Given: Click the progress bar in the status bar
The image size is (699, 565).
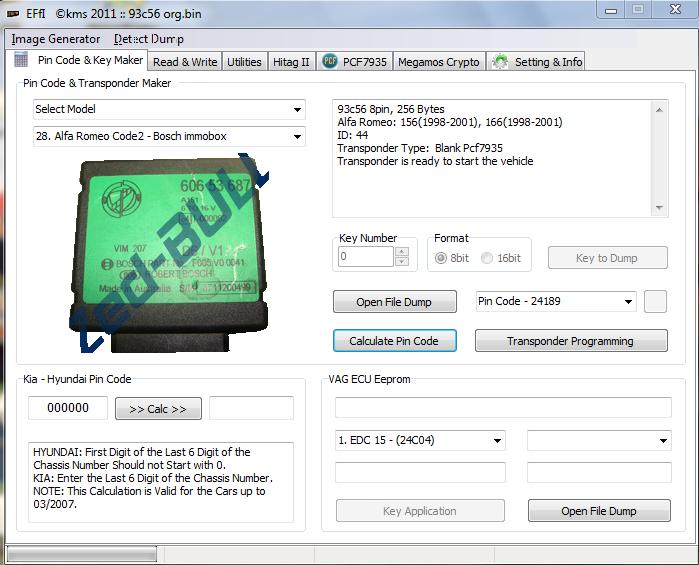Looking at the screenshot, I should (82, 554).
